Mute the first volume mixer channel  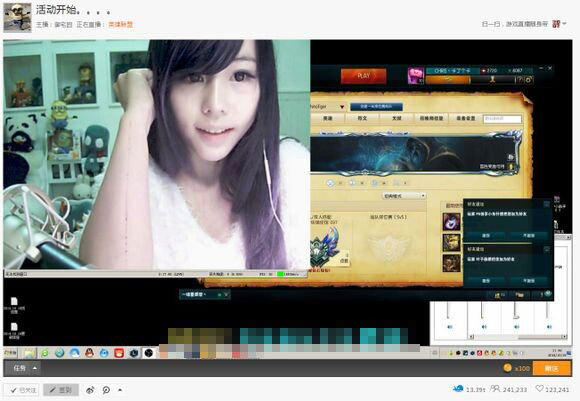tap(449, 327)
